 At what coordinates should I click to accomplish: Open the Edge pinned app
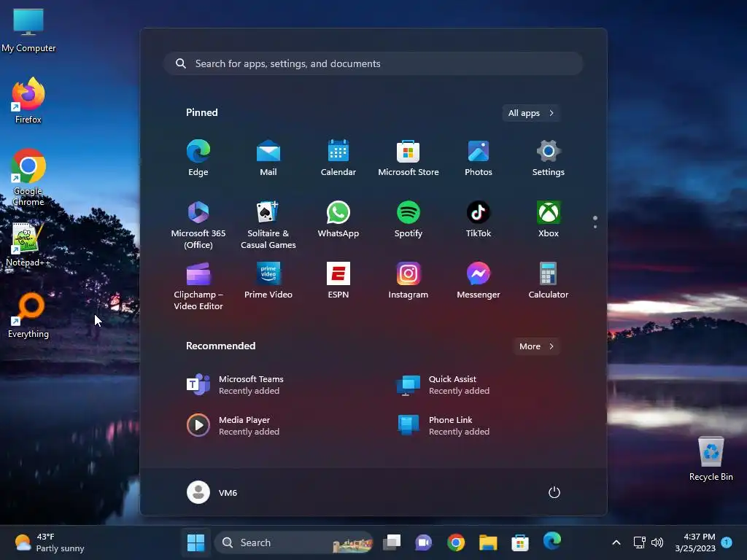(x=198, y=158)
